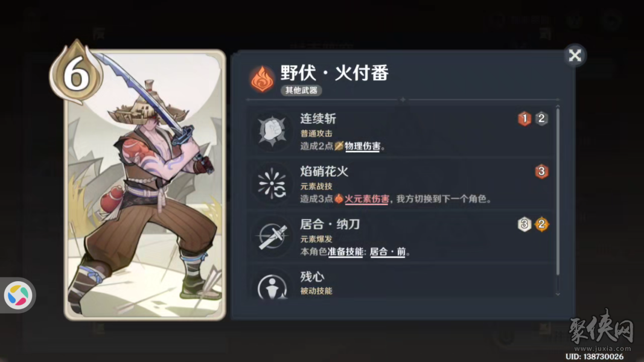Click the Pyro element flame icon

(263, 79)
